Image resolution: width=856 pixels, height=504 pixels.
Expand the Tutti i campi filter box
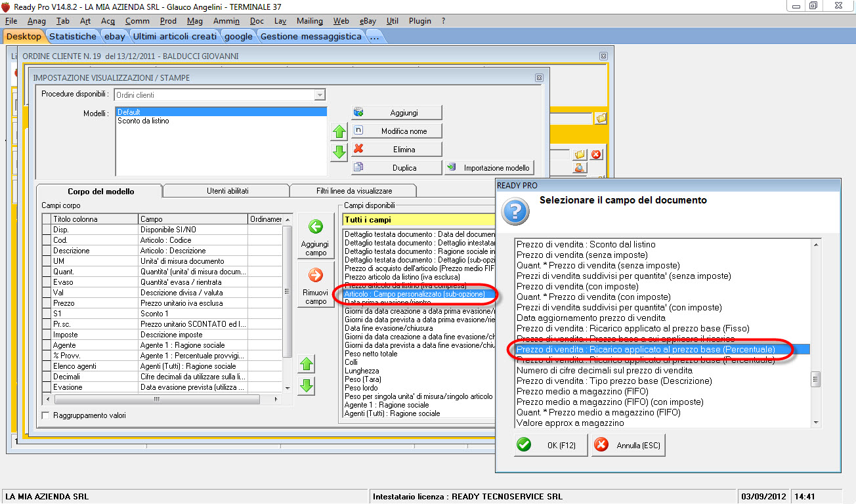click(420, 220)
